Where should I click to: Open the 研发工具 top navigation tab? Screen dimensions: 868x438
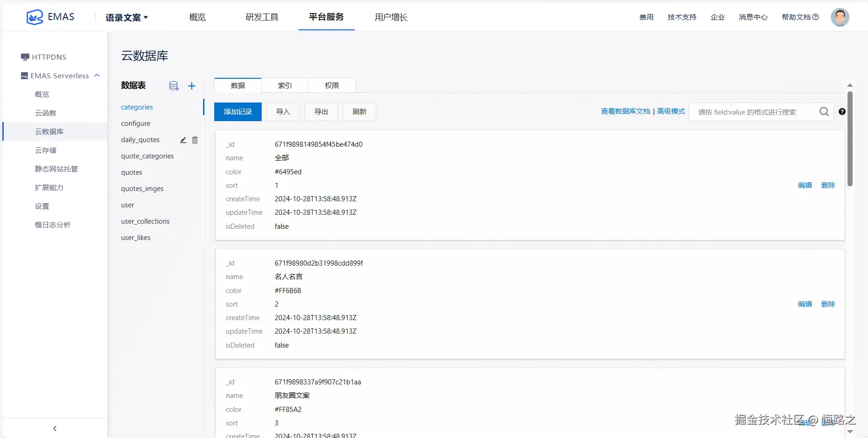262,17
